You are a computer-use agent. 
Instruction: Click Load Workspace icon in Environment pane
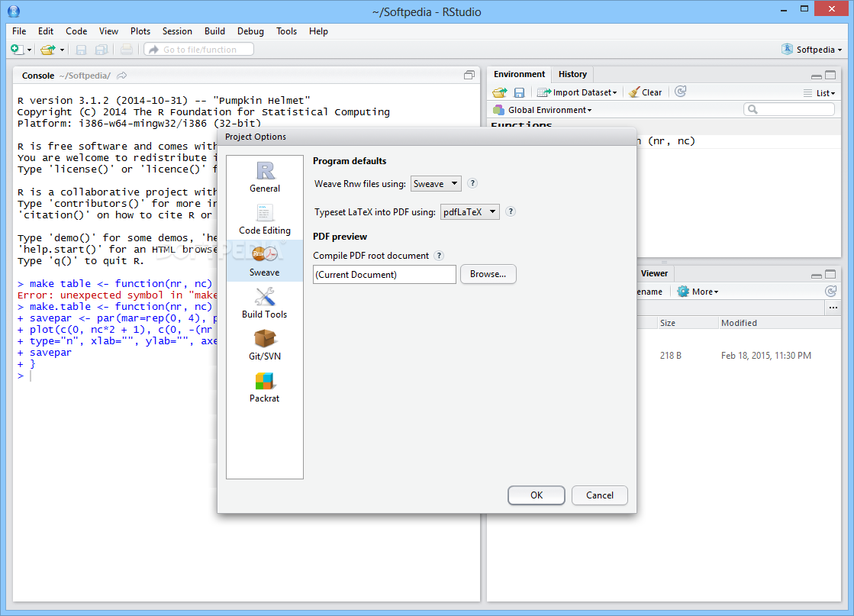coord(499,92)
